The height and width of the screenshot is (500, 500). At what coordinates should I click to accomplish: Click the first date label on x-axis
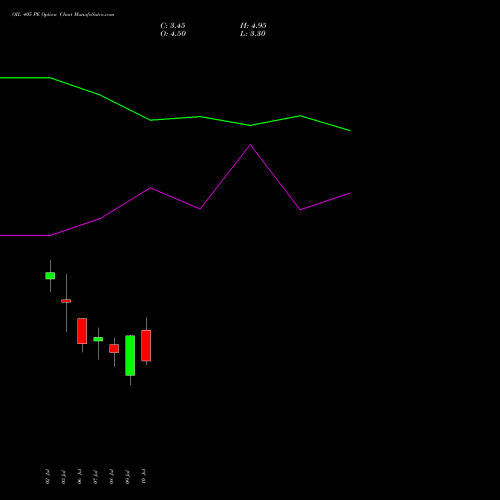click(x=47, y=477)
